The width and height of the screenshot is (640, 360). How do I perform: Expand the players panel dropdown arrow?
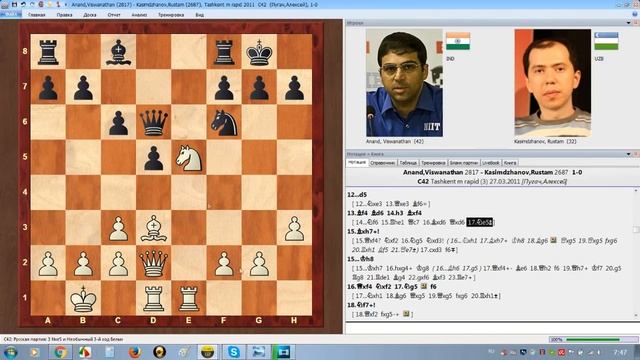tap(629, 23)
